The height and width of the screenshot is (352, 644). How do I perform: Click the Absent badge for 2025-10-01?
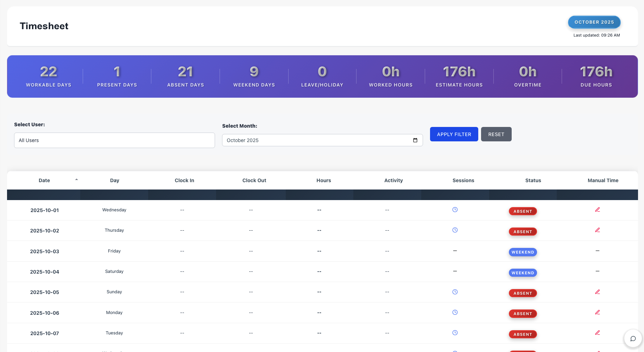pyautogui.click(x=523, y=211)
